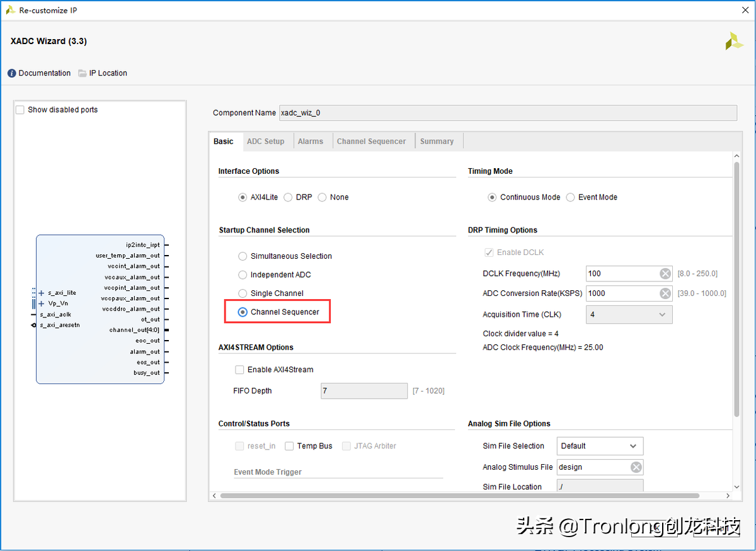Switch to the ADC Setup tab
Viewport: 756px width, 551px height.
pyautogui.click(x=266, y=141)
